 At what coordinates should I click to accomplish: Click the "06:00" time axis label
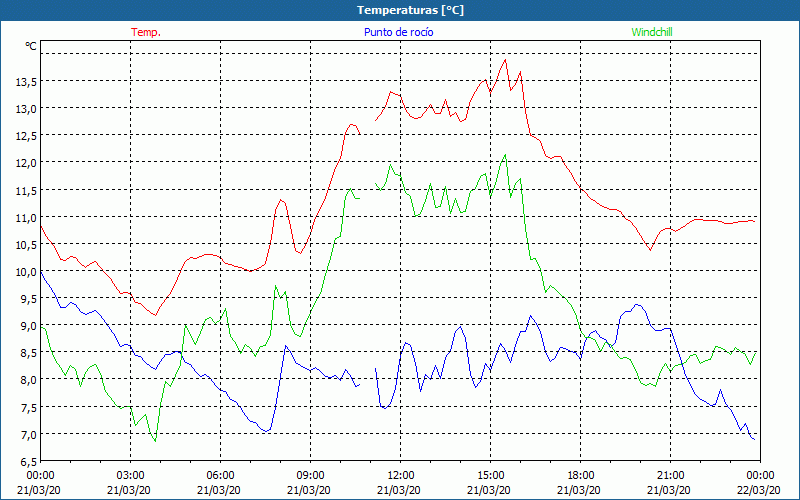coord(220,476)
